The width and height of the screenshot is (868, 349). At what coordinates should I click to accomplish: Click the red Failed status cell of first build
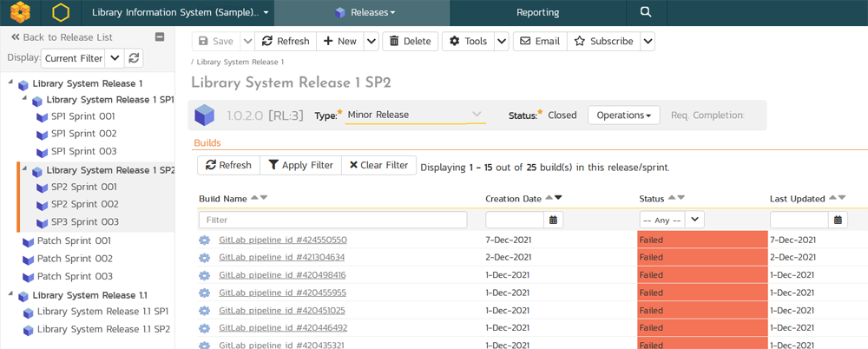[x=701, y=240]
